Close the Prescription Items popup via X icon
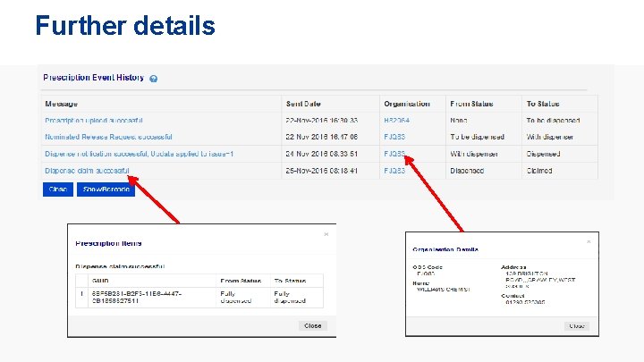 326,234
